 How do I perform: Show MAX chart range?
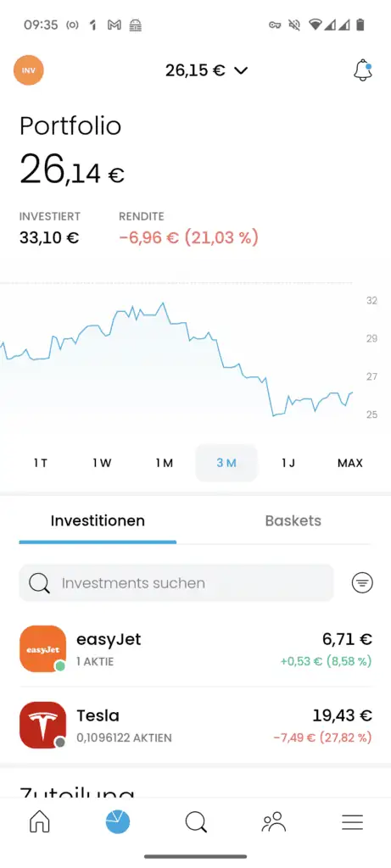pyautogui.click(x=350, y=463)
